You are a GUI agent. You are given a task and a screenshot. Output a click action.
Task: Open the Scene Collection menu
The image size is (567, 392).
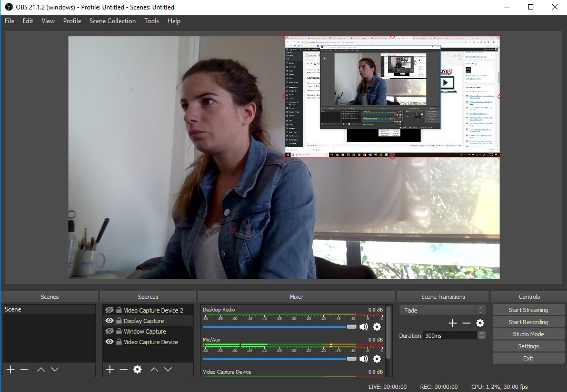pos(113,21)
